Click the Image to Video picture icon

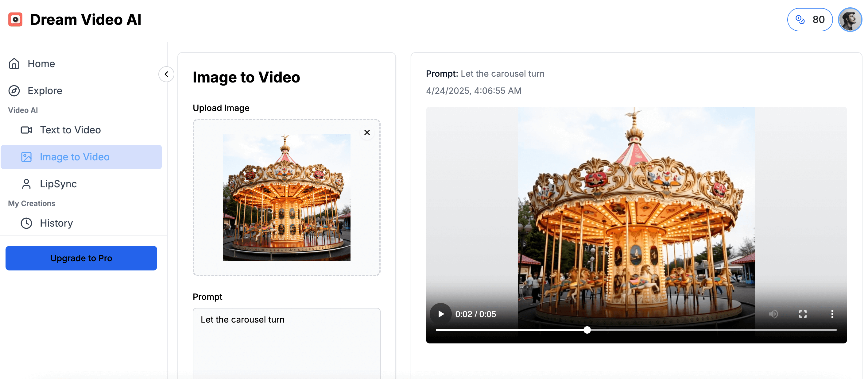(x=26, y=157)
